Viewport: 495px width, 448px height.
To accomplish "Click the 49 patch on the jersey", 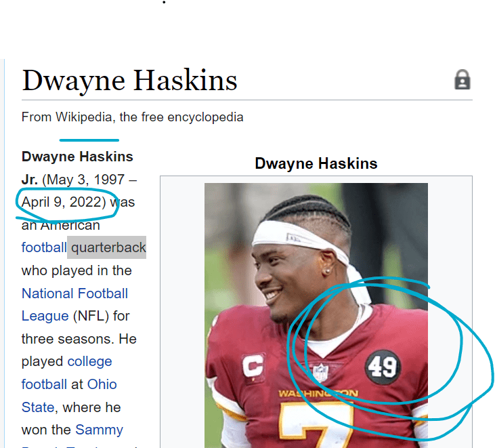I will 383,367.
